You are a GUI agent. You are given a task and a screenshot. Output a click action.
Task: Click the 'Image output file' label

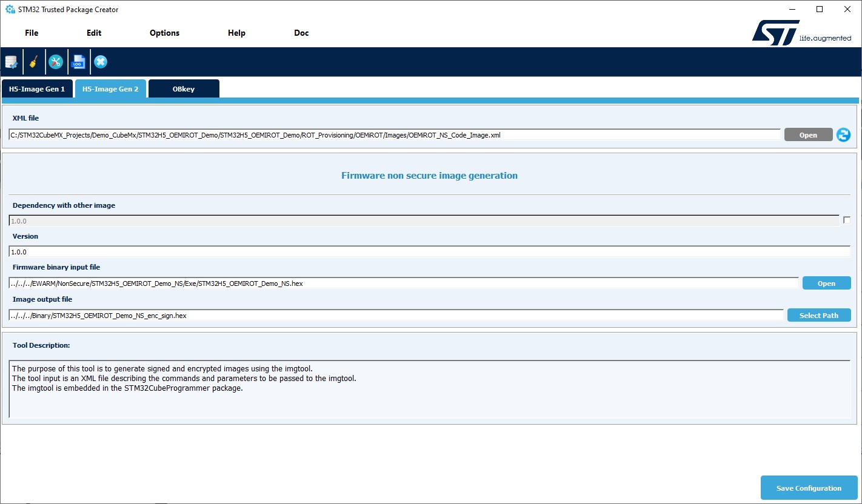42,299
